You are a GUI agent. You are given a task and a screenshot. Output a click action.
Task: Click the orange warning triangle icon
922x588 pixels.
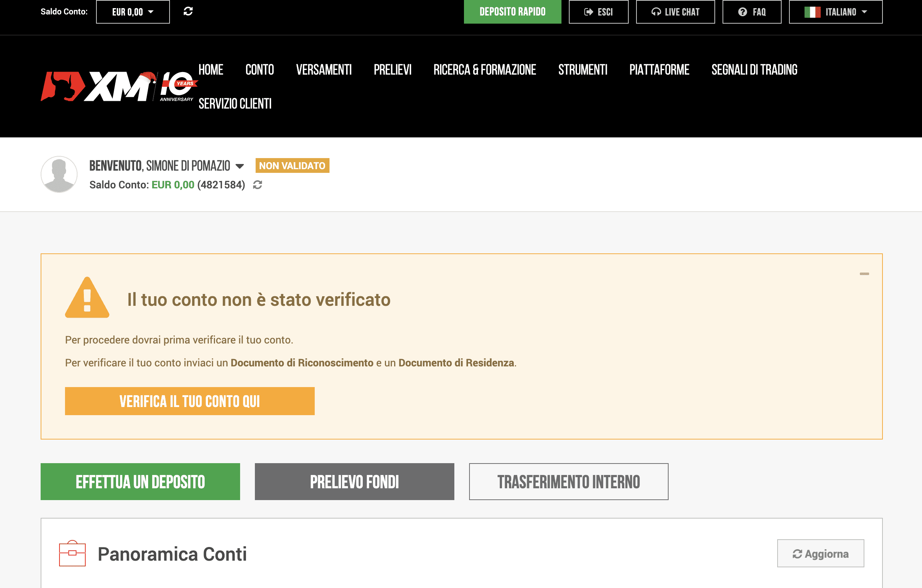pos(87,298)
